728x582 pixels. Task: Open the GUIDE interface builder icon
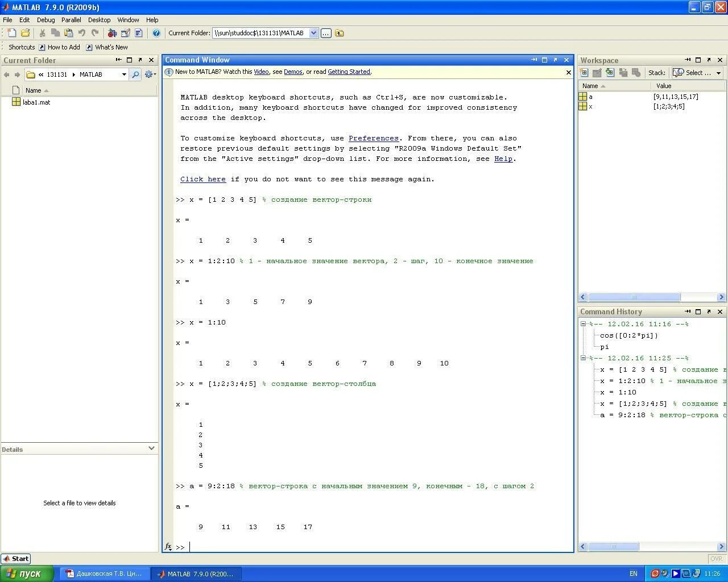[125, 33]
